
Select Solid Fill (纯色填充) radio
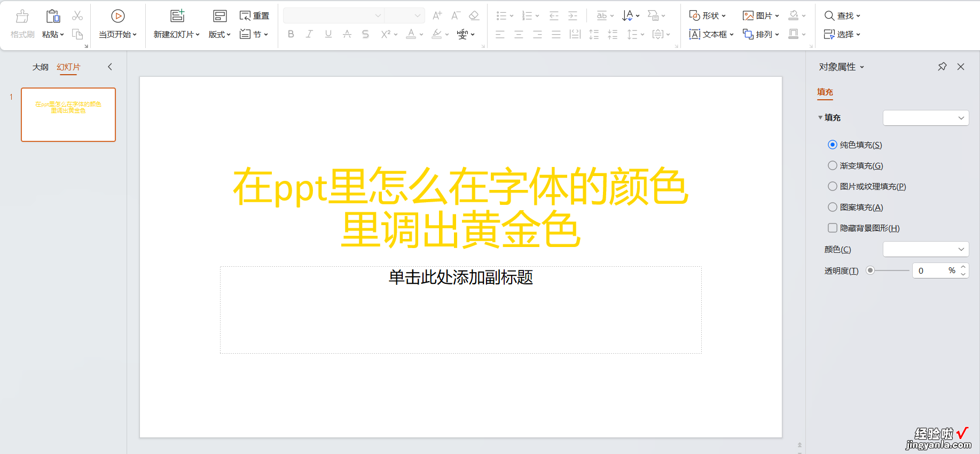(x=832, y=145)
